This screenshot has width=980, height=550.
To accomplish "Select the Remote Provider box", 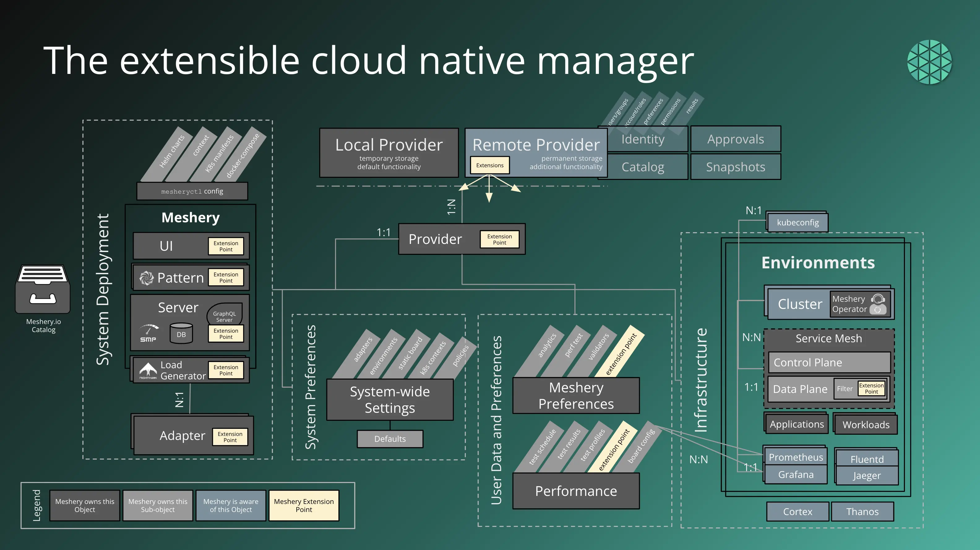I will click(x=536, y=146).
